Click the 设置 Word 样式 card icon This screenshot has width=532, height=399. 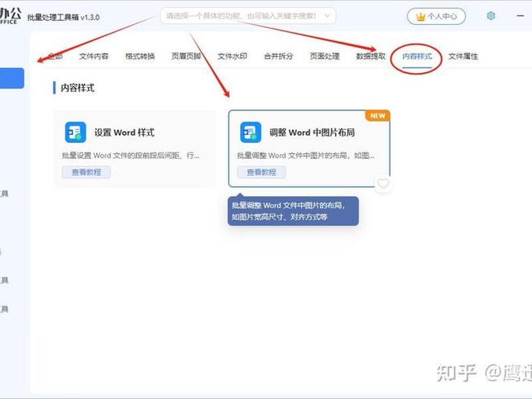tap(75, 132)
